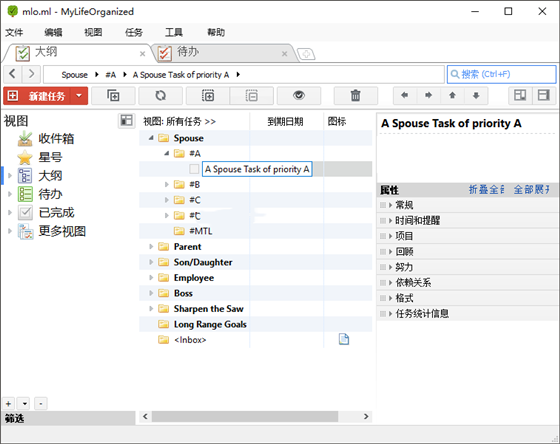Open the New Task dropdown arrow

[x=79, y=96]
